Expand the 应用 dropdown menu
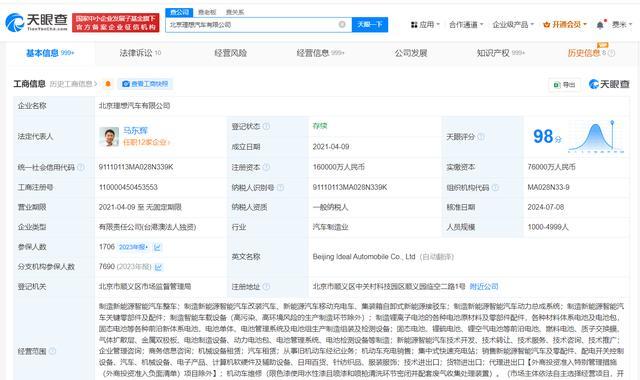640x380 pixels. coord(425,24)
